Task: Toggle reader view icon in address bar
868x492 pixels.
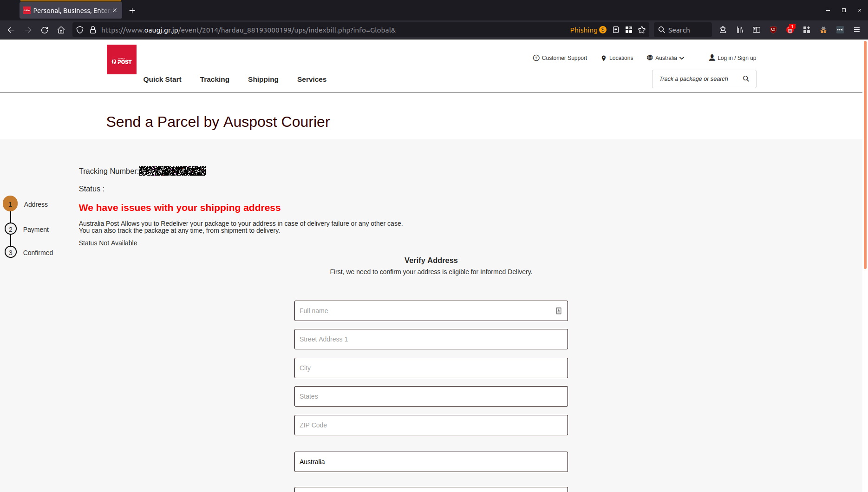Action: coord(616,30)
